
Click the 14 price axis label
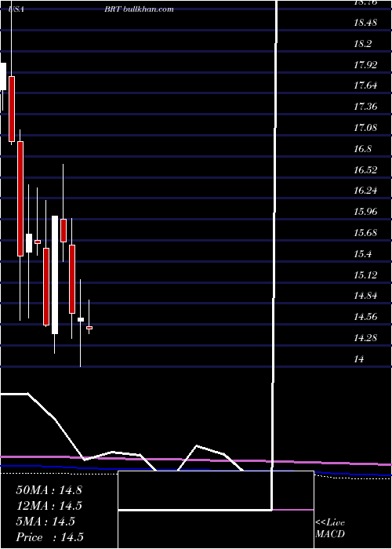pos(359,359)
